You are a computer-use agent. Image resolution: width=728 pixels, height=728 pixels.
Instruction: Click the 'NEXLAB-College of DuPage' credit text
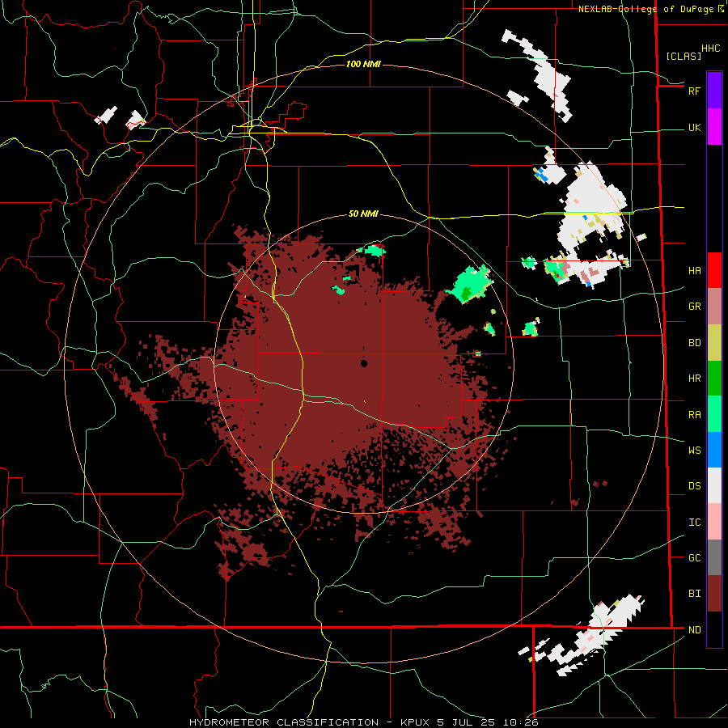pos(645,9)
